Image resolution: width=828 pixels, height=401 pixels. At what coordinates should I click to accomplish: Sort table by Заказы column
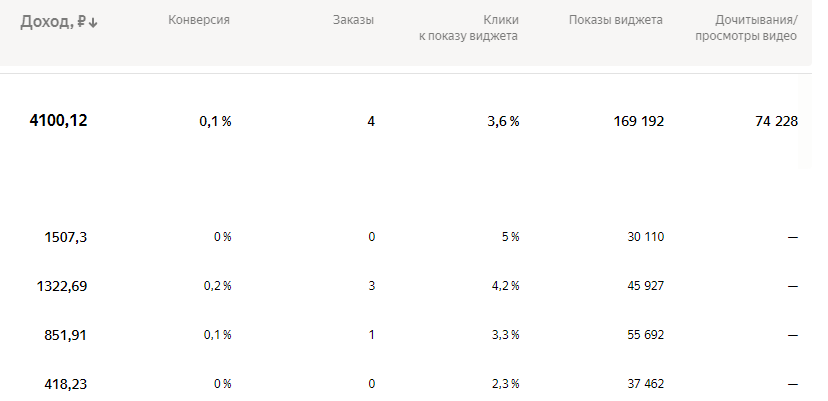point(353,20)
